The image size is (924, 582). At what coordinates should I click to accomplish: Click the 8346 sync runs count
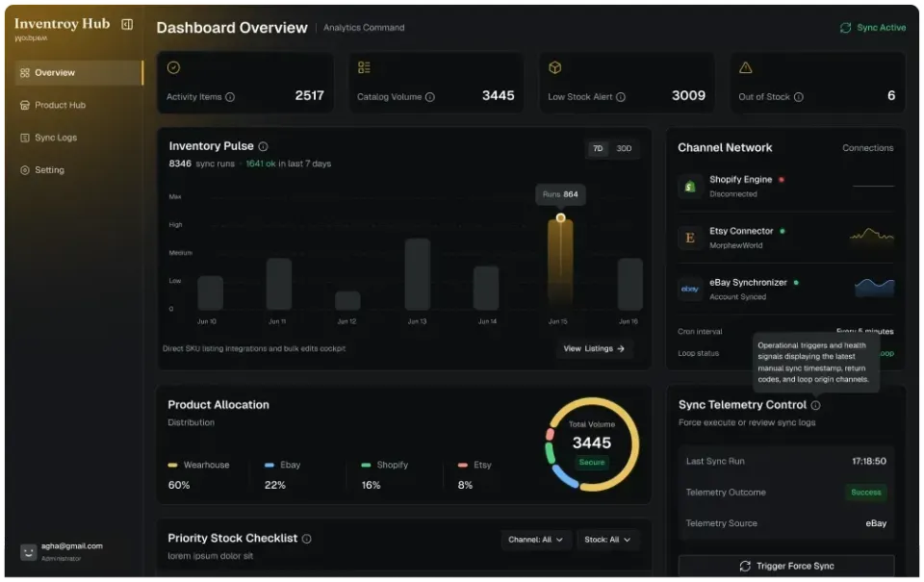pyautogui.click(x=201, y=164)
